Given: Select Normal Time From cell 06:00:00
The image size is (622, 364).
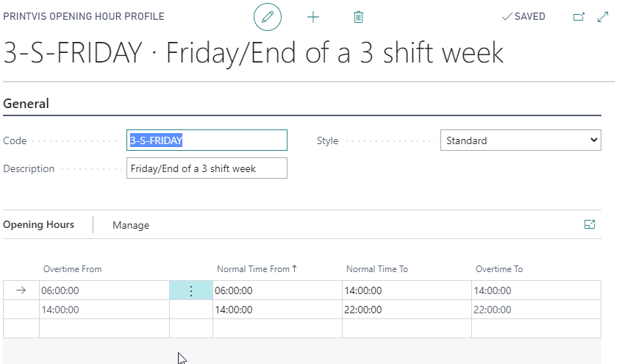Looking at the screenshot, I should tap(277, 290).
